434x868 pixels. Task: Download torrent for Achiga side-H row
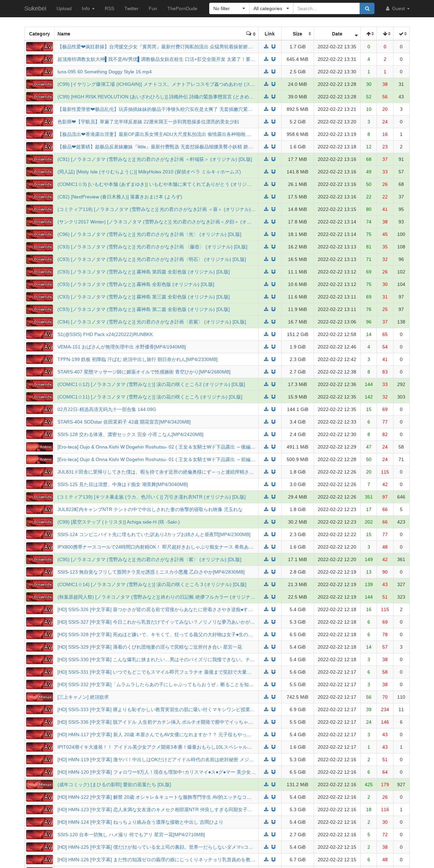pos(266,522)
